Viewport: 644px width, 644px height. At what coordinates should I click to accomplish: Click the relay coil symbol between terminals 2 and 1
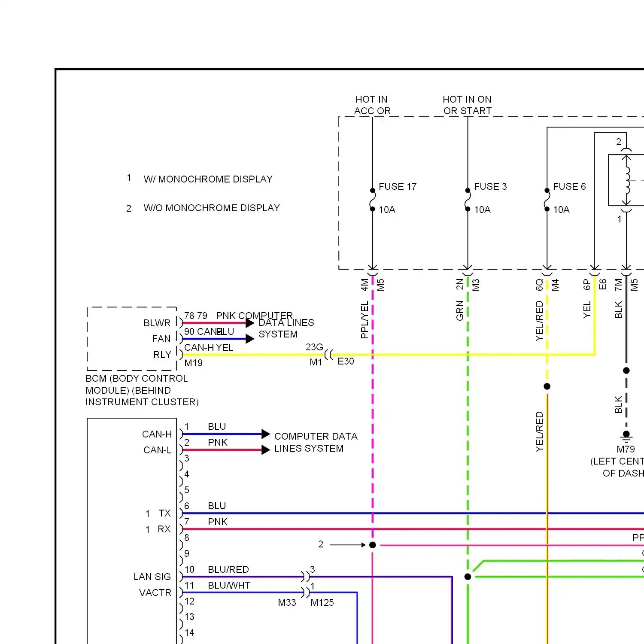coord(627,180)
